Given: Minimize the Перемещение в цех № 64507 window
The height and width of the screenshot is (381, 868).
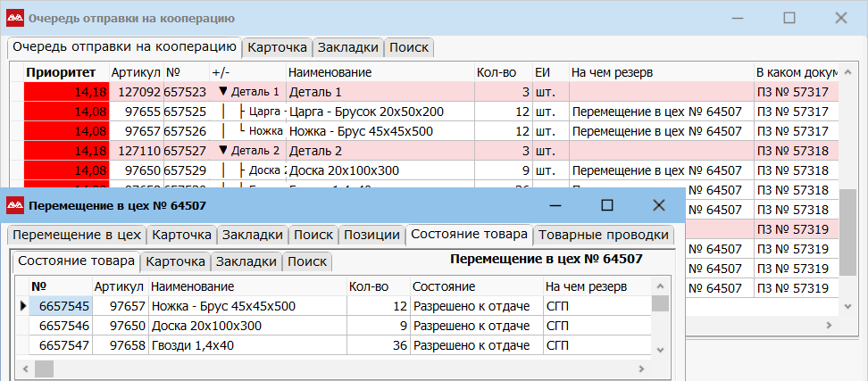Looking at the screenshot, I should pos(555,205).
